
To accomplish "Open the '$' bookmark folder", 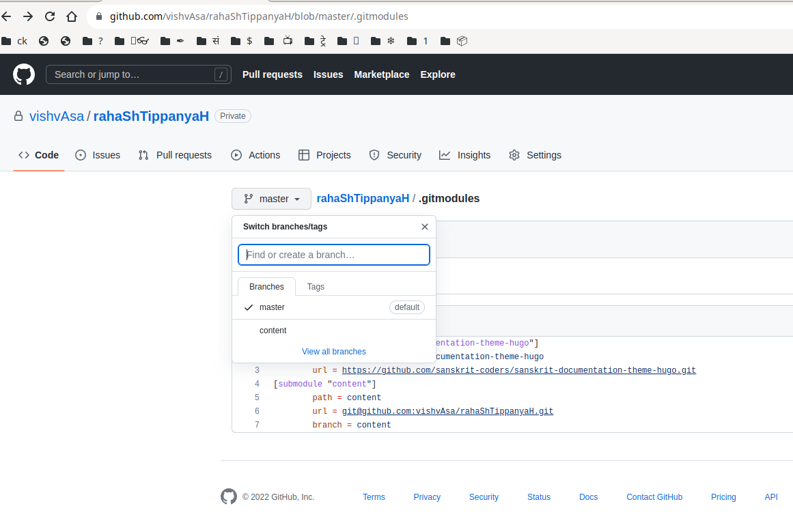I will [241, 41].
